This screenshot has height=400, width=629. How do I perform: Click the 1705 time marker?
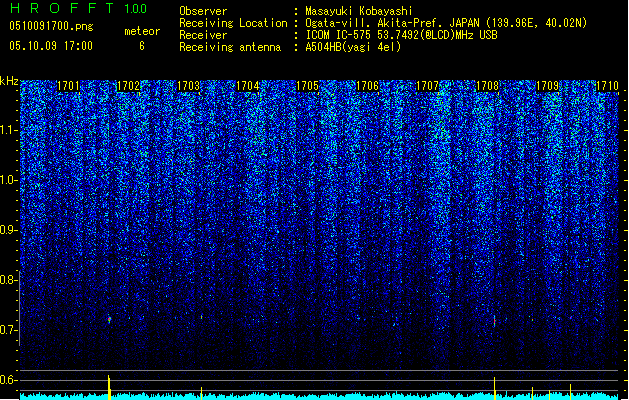[308, 86]
